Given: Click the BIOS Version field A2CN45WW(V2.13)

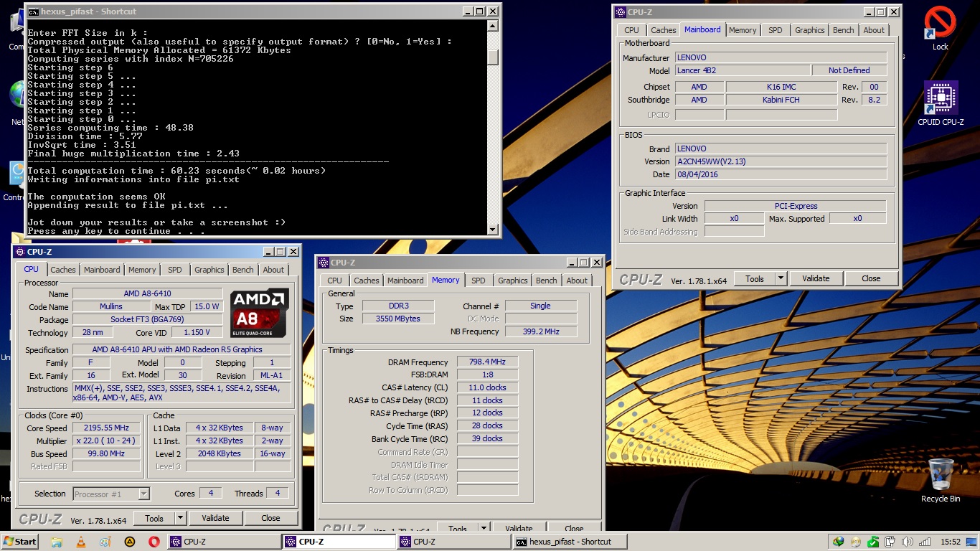Looking at the screenshot, I should [x=781, y=161].
